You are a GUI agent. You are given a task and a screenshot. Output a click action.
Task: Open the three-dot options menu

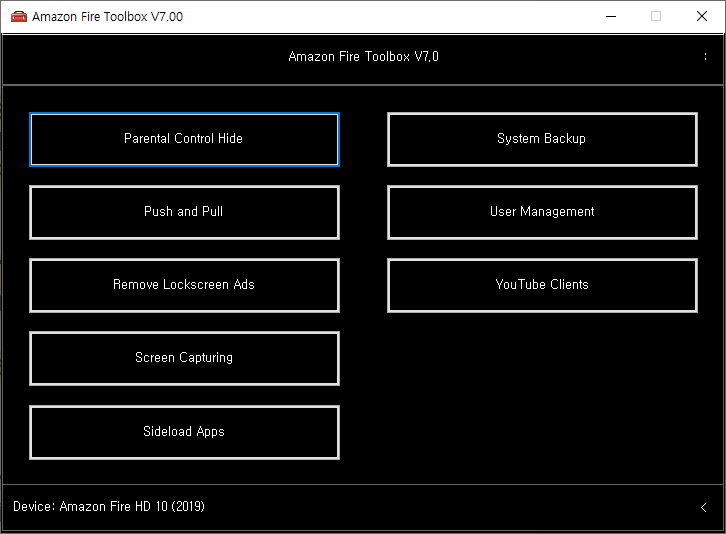(x=705, y=57)
